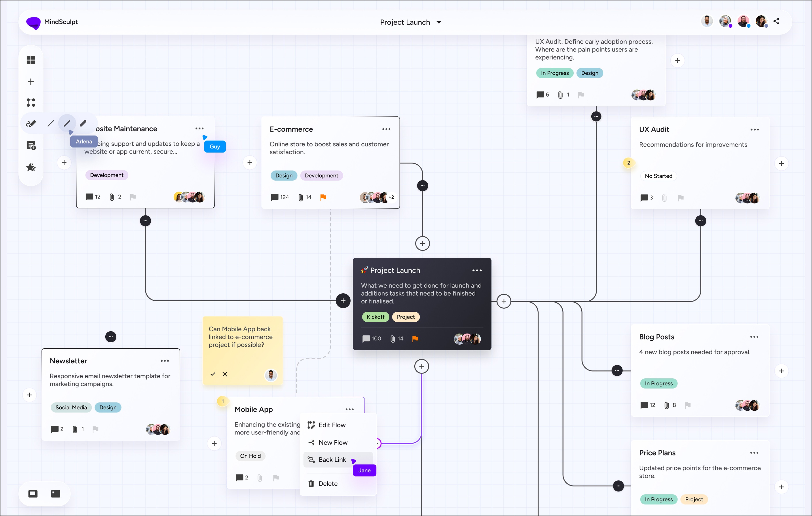812x516 pixels.
Task: Pick the thickest stroke width in pen flyout
Action: pyautogui.click(x=83, y=123)
